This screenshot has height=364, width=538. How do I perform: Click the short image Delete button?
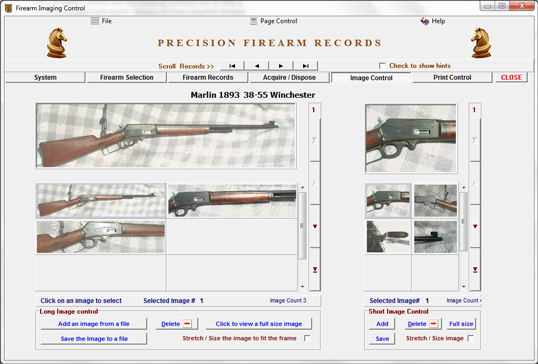click(x=423, y=324)
